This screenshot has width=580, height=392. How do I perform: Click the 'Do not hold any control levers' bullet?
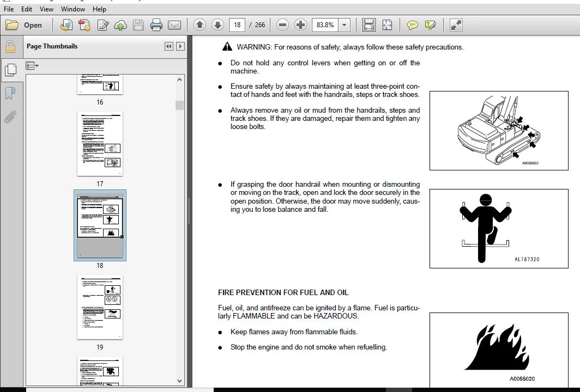pos(325,67)
